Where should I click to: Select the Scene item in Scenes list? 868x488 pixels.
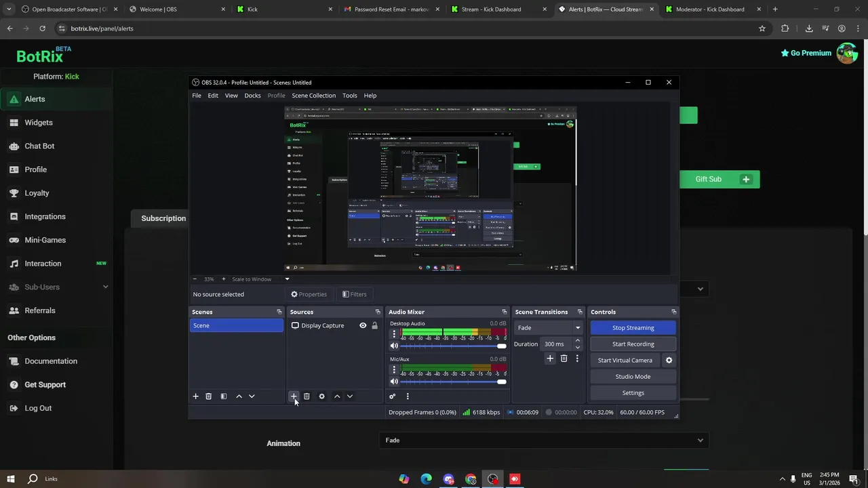[236, 325]
